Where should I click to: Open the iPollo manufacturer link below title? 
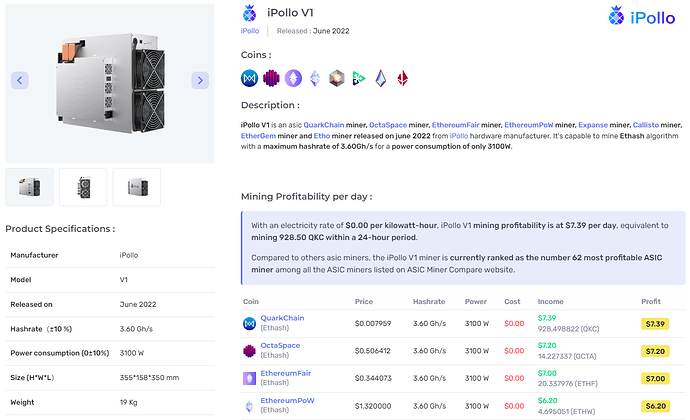coord(250,31)
